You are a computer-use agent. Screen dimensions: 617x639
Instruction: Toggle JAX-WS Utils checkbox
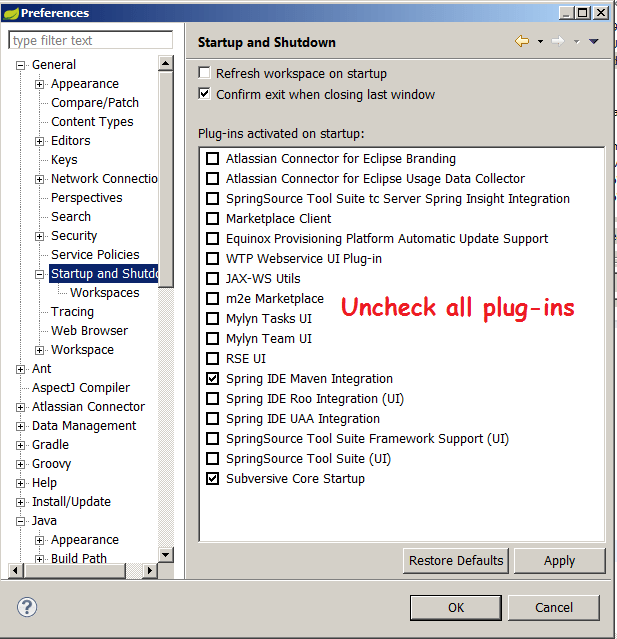click(x=212, y=278)
